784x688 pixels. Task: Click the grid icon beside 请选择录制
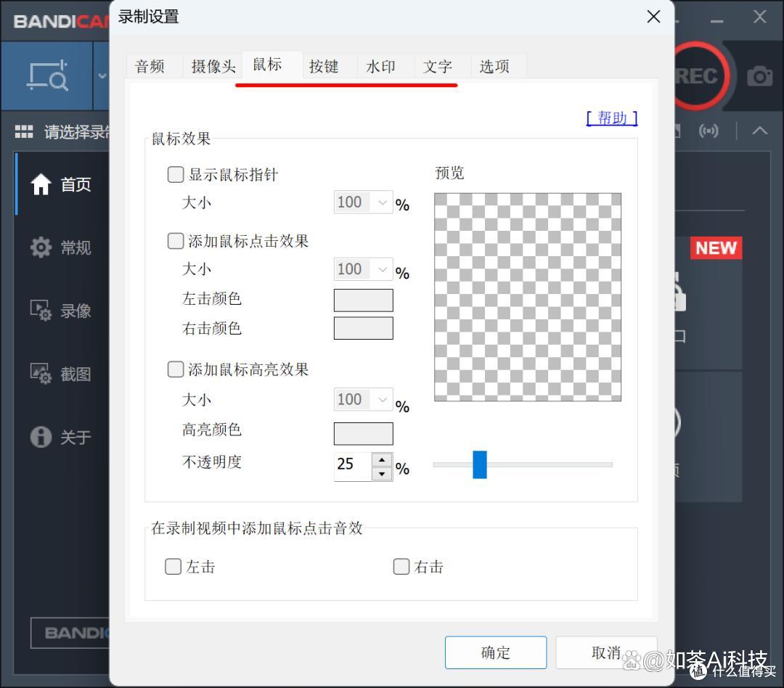(23, 131)
